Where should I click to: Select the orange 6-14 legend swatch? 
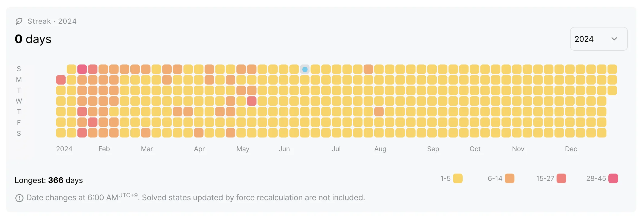(509, 178)
